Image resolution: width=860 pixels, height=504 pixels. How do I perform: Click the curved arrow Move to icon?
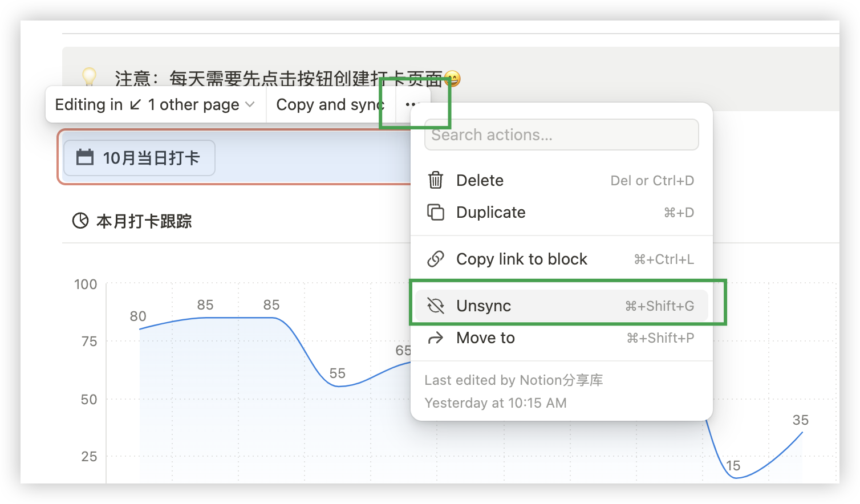point(436,338)
